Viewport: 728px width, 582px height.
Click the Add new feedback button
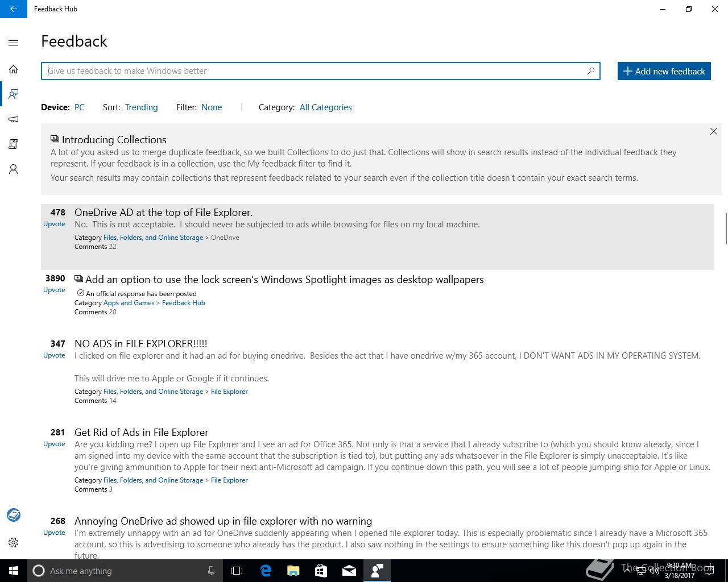664,71
